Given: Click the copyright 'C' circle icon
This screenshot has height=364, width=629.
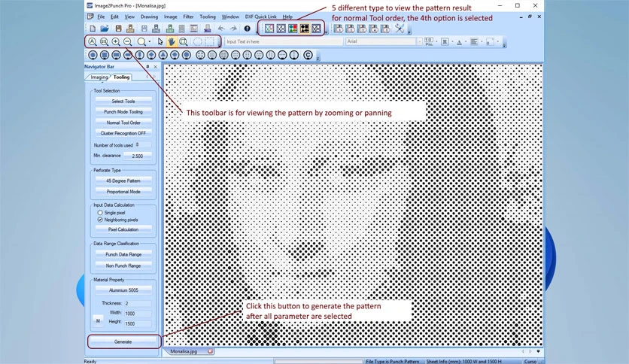Looking at the screenshot, I should click(x=308, y=55).
